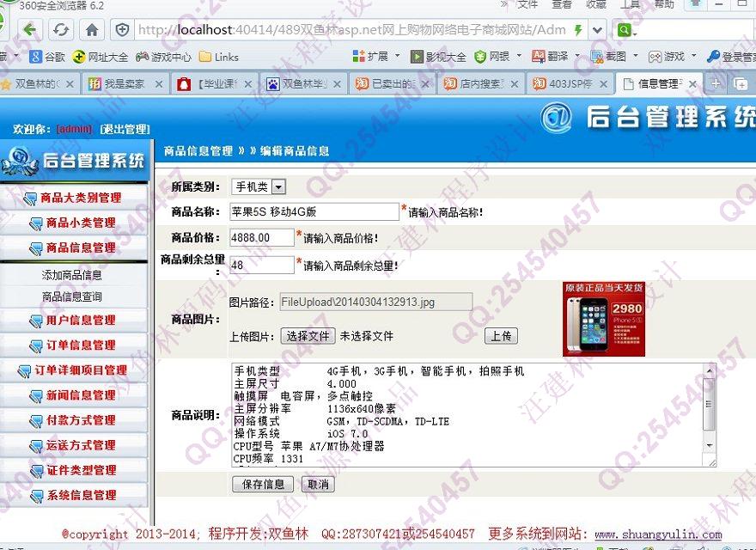Screen dimensions: 756x550
Task: Expand the 截图 dropdown arrow
Action: click(x=636, y=56)
